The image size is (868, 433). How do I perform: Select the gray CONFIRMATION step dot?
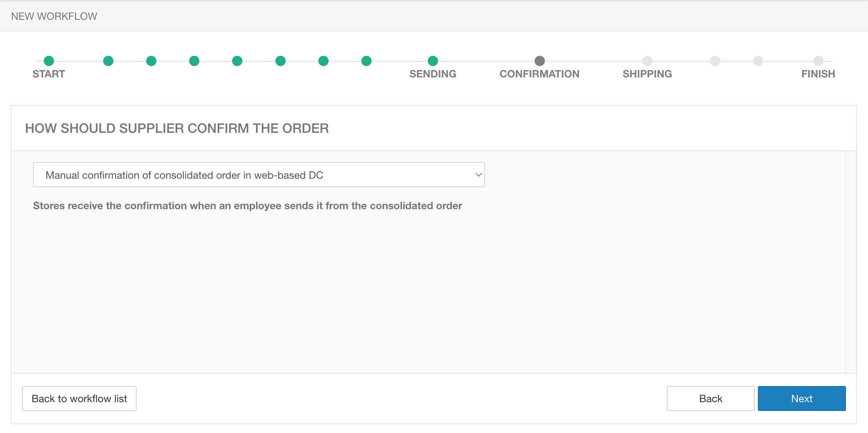[x=540, y=61]
